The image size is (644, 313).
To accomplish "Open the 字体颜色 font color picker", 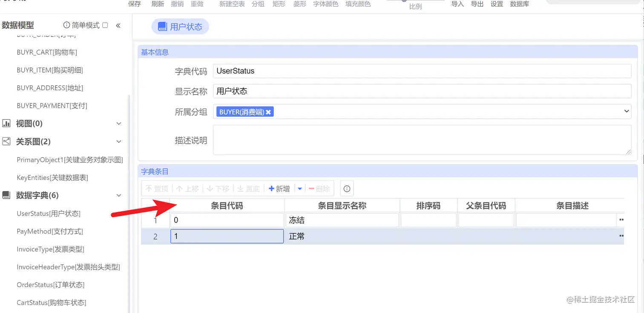I will pyautogui.click(x=326, y=4).
